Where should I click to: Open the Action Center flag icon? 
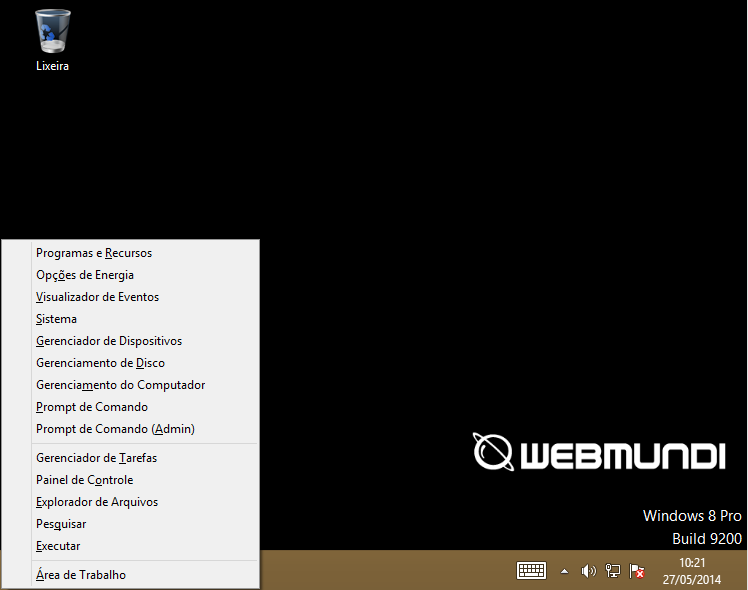point(637,570)
